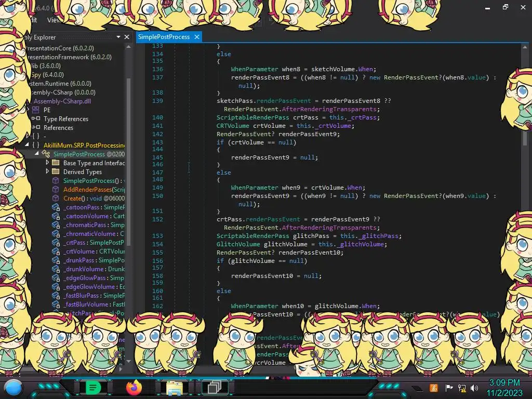The image size is (532, 399).
Task: Follow the _glitchPass field reference on line 153
Action: pos(378,236)
